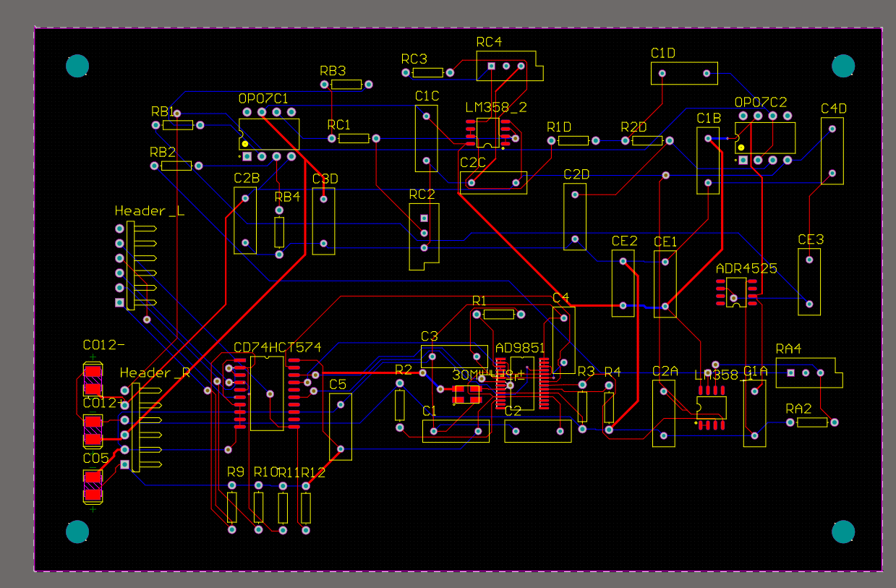Select the CD74HCT574 designator label
Viewport: 896px width, 588px height.
click(x=277, y=347)
